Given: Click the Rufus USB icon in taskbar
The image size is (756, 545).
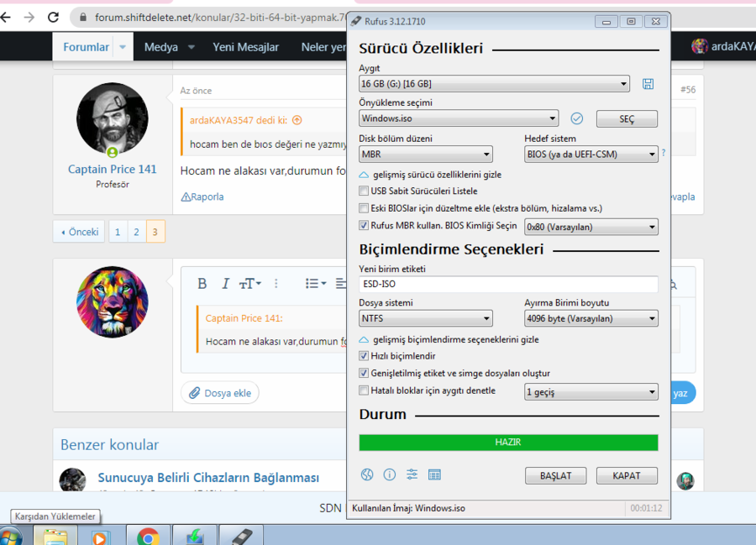Looking at the screenshot, I should (241, 536).
